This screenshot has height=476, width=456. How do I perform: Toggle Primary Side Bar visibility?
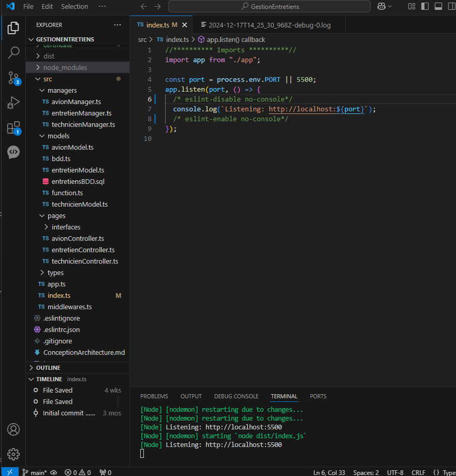tap(425, 6)
